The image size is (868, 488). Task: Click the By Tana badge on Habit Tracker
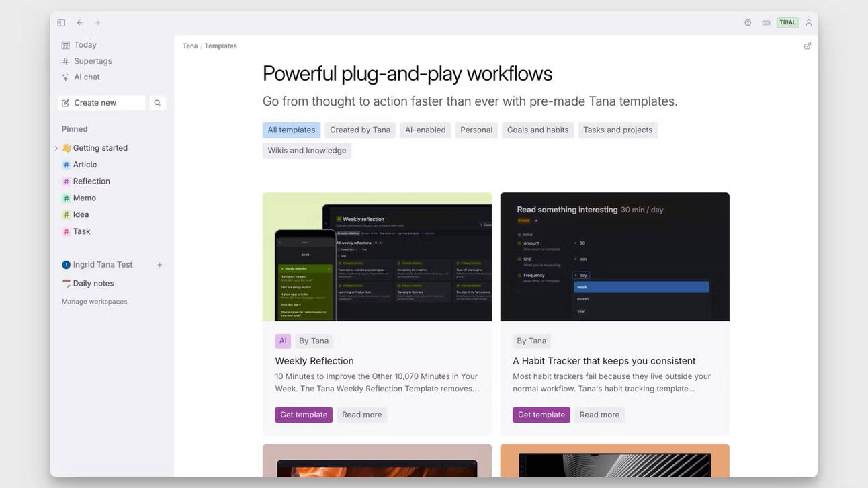(x=531, y=341)
